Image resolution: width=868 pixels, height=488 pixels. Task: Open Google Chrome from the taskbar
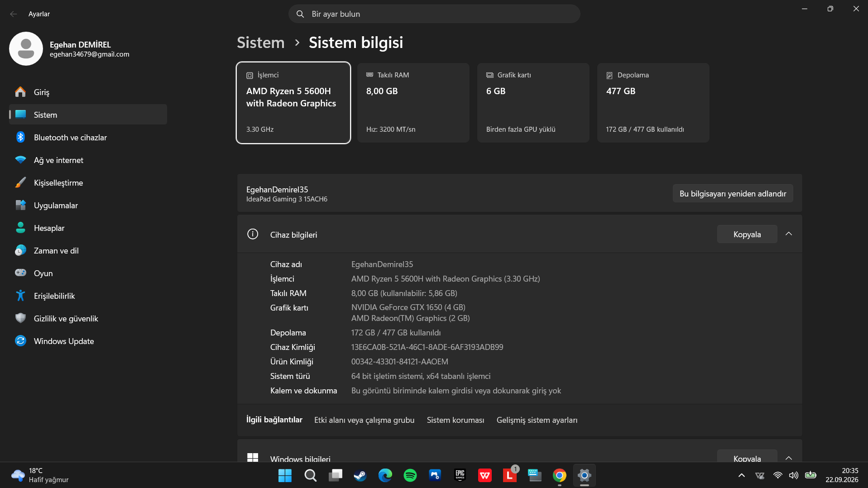pos(560,475)
